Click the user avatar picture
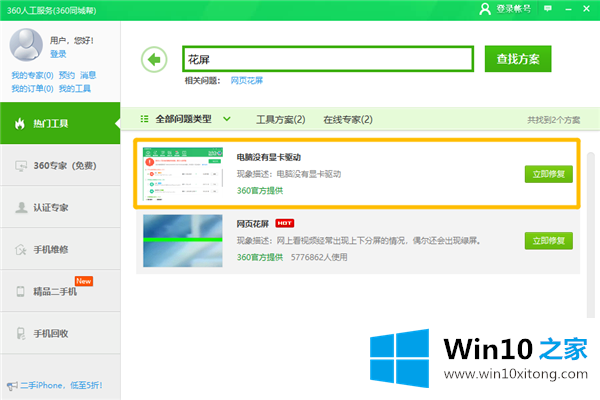 point(26,45)
